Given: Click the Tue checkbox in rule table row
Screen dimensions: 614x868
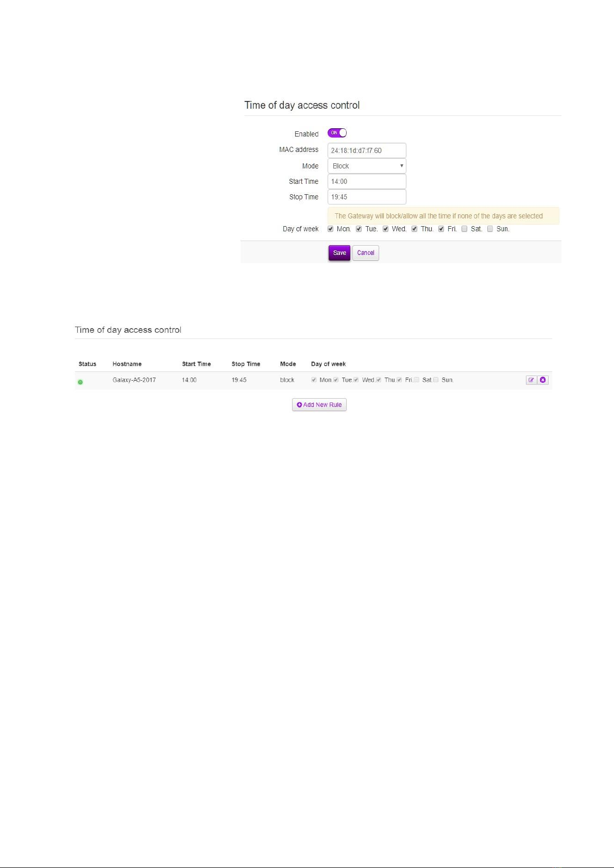Looking at the screenshot, I should (x=336, y=380).
